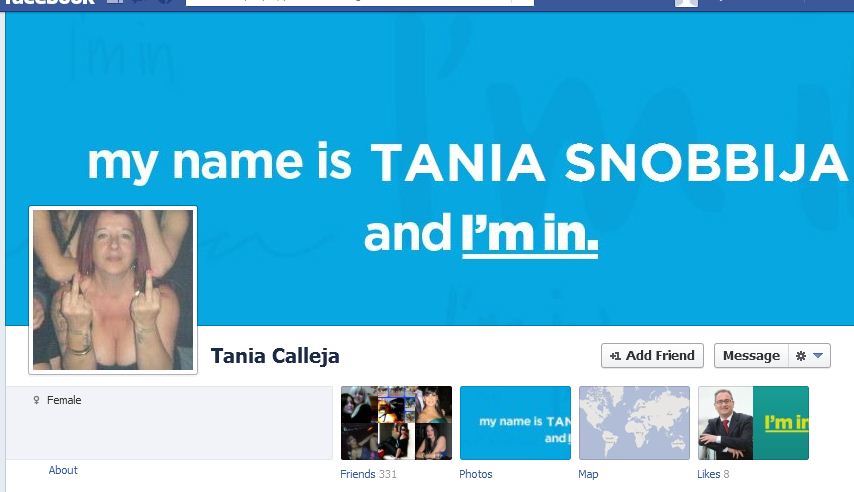Screen dimensions: 854x492
Task: Focus the search field in top bar
Action: click(x=359, y=3)
